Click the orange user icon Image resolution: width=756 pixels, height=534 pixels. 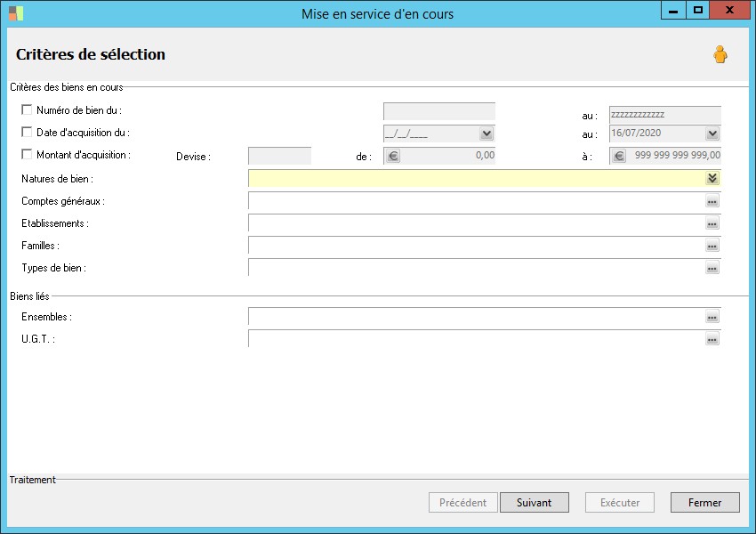[x=720, y=54]
